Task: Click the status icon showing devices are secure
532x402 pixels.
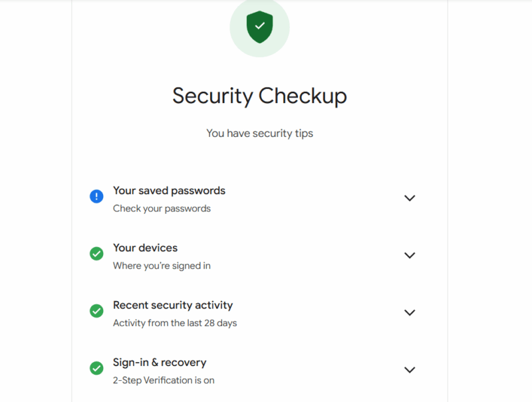Action: point(96,253)
